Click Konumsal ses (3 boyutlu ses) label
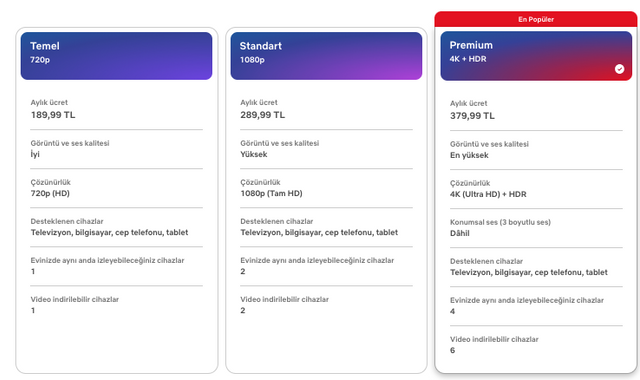This screenshot has width=640, height=380. point(500,222)
